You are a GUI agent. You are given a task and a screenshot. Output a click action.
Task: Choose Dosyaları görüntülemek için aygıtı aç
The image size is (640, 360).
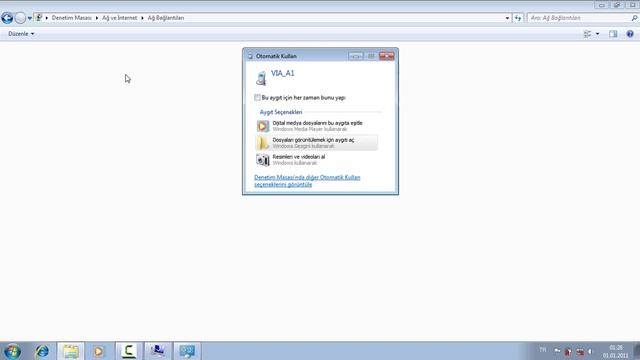pos(316,143)
